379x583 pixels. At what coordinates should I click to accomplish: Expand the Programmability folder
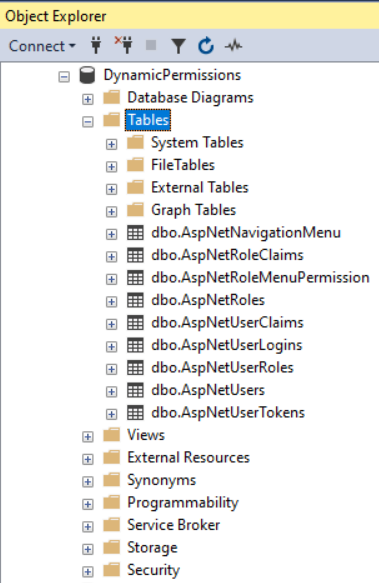click(x=88, y=504)
